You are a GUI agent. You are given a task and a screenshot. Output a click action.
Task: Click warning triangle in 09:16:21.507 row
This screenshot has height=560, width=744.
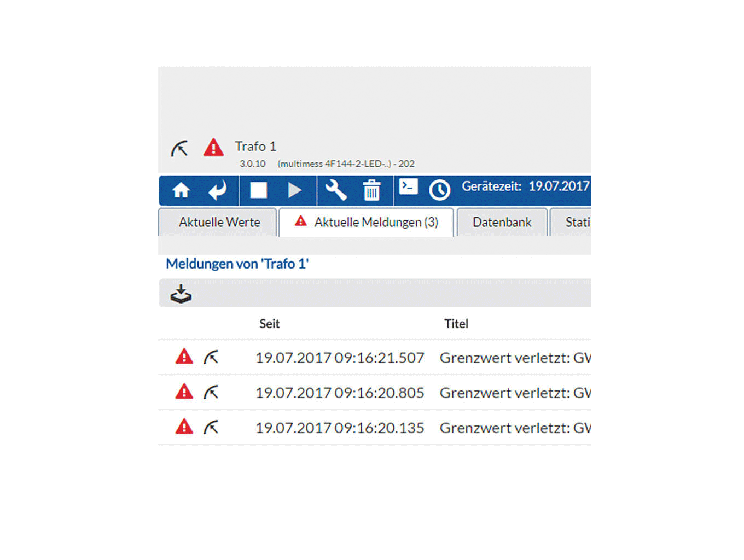184,357
